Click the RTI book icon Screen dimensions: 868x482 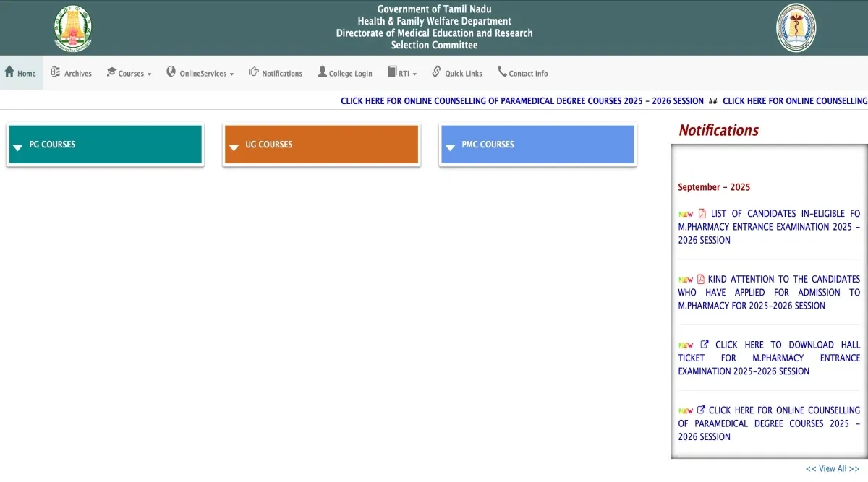[x=392, y=72]
